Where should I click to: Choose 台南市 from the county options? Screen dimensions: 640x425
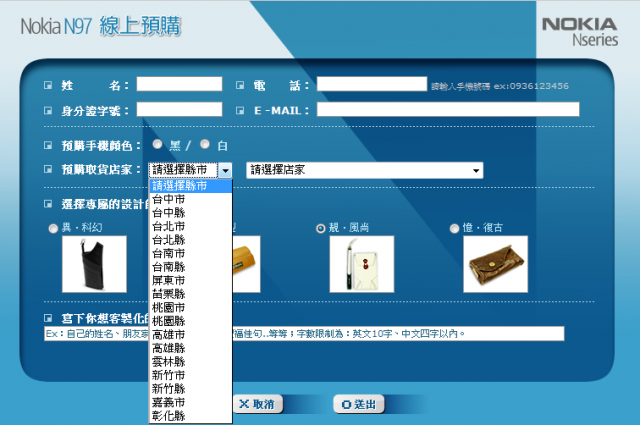click(x=191, y=253)
